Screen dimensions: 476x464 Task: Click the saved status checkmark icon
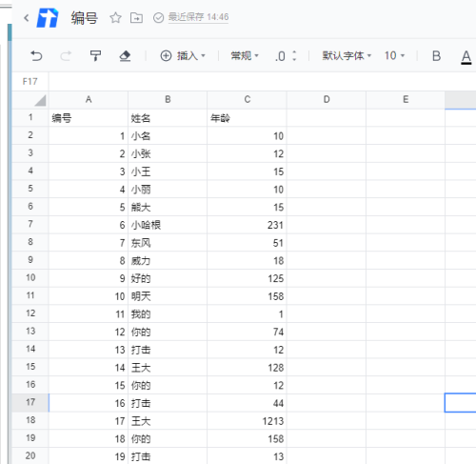[x=158, y=18]
